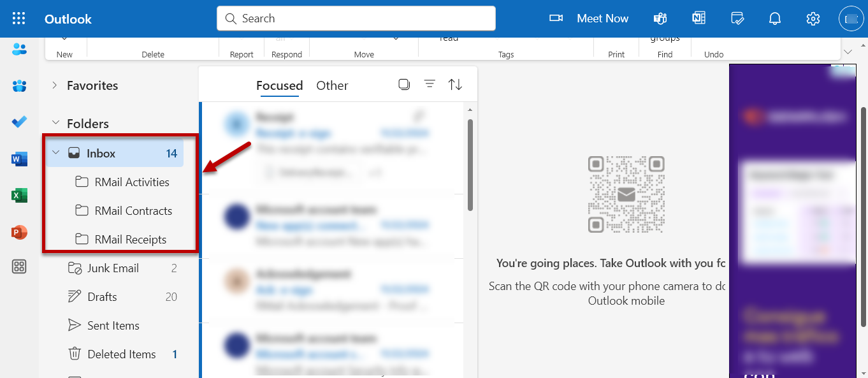Open the account profile avatar

(x=851, y=18)
